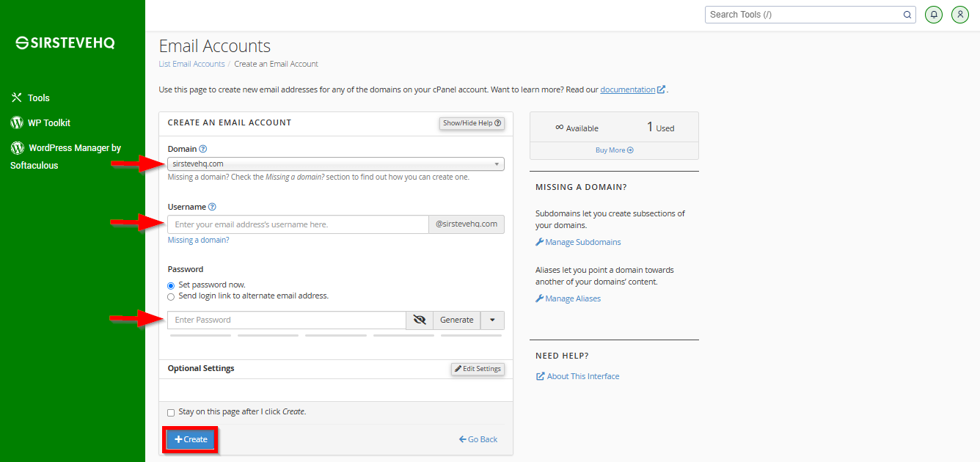Go to List Email Accounts breadcrumb
Image resolution: width=980 pixels, height=462 pixels.
(191, 64)
